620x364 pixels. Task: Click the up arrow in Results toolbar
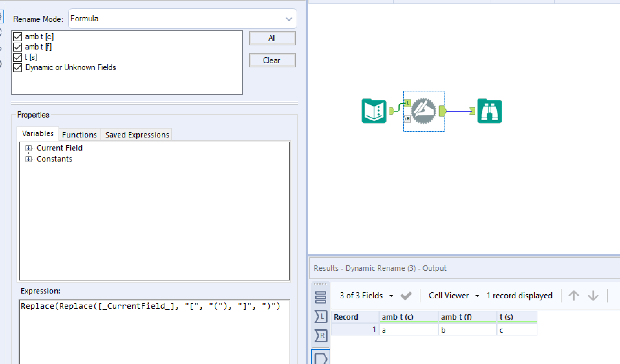tap(574, 296)
